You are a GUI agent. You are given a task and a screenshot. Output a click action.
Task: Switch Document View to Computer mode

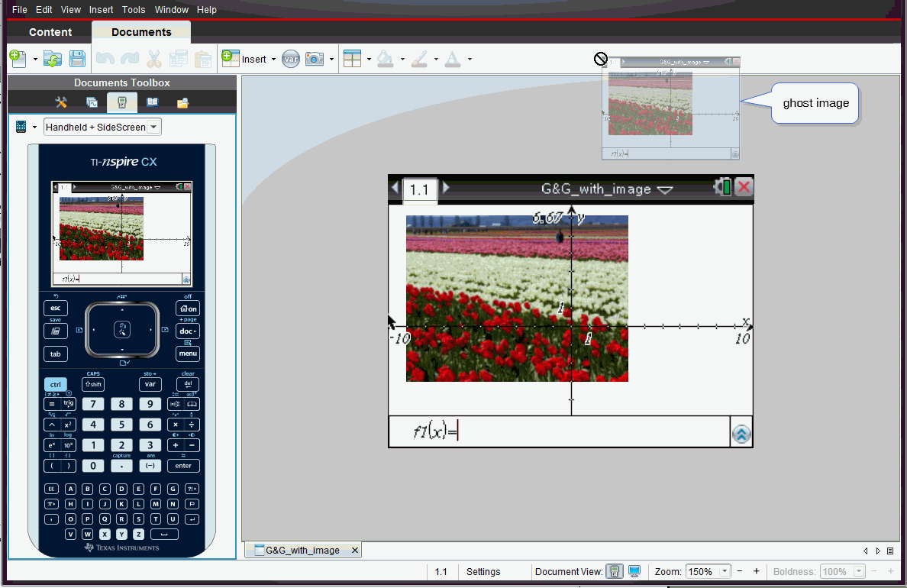point(634,571)
